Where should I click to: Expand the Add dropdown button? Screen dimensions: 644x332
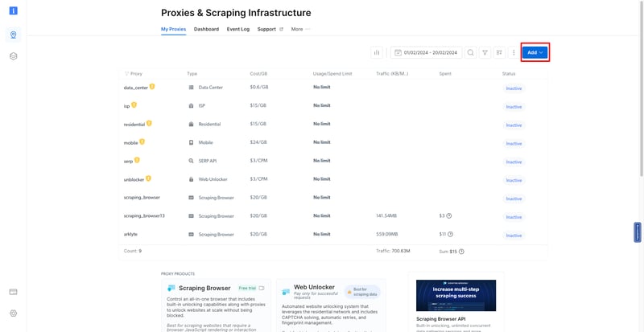(x=535, y=52)
